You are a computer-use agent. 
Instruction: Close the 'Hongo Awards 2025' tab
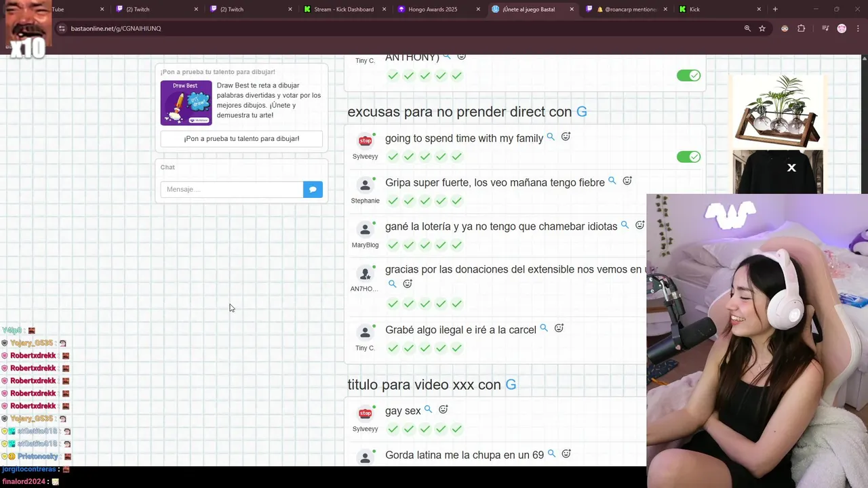coord(478,9)
